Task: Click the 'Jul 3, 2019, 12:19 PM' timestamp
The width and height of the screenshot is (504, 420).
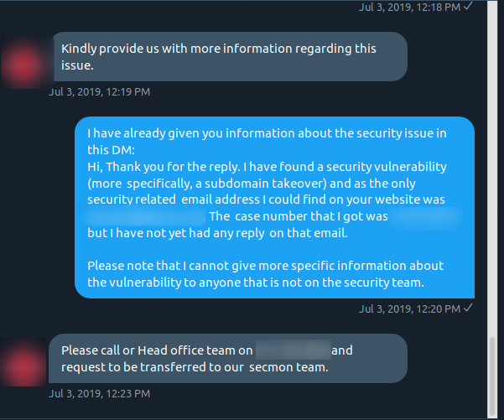Action: [x=99, y=92]
